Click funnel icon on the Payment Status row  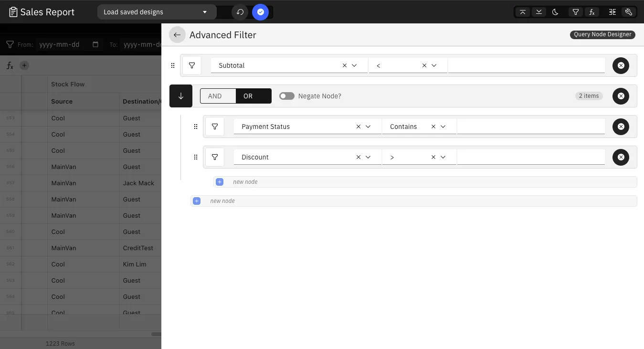click(215, 127)
